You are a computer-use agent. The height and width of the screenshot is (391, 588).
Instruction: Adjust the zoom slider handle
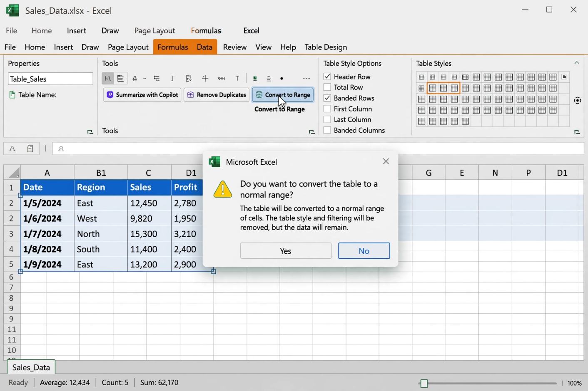pyautogui.click(x=424, y=383)
